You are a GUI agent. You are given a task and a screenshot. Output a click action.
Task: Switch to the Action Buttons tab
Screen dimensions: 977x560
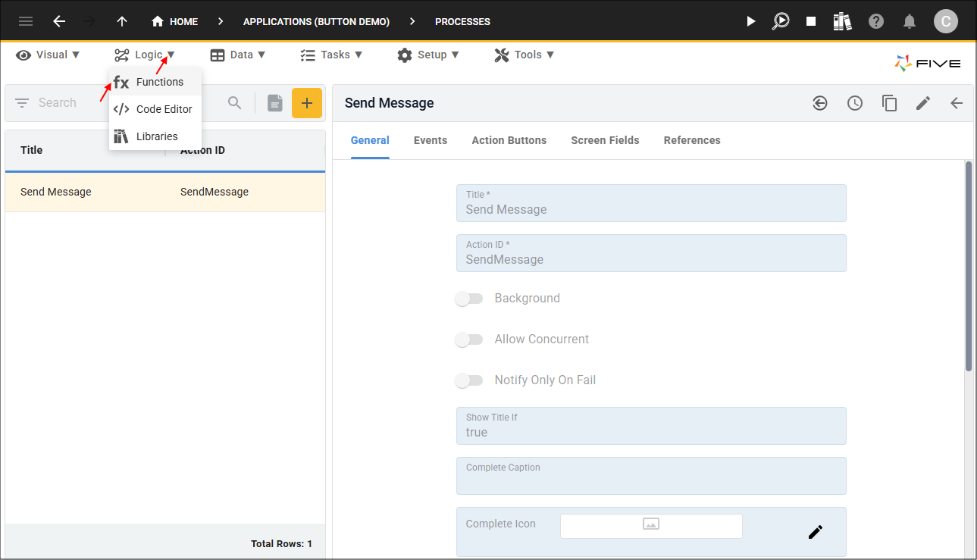pos(509,140)
